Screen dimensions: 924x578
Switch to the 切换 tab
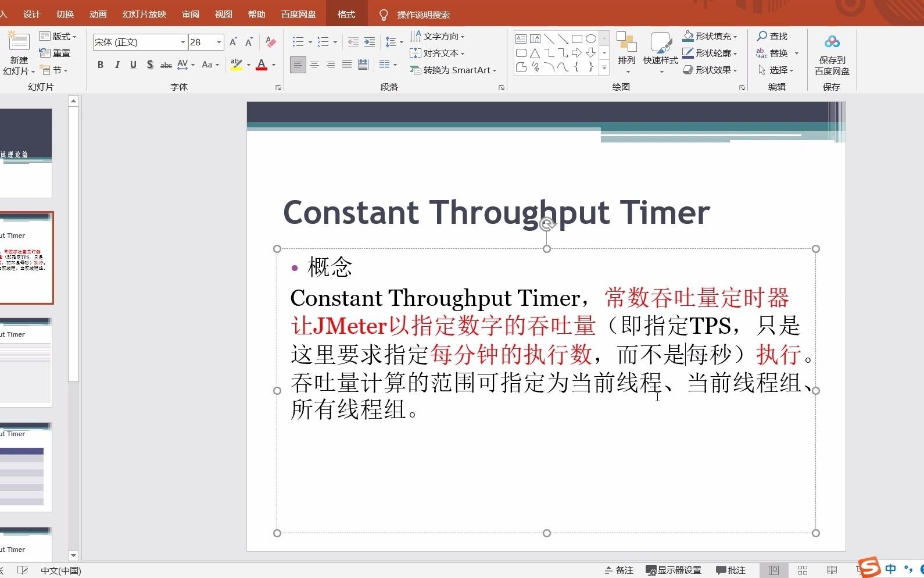(65, 15)
